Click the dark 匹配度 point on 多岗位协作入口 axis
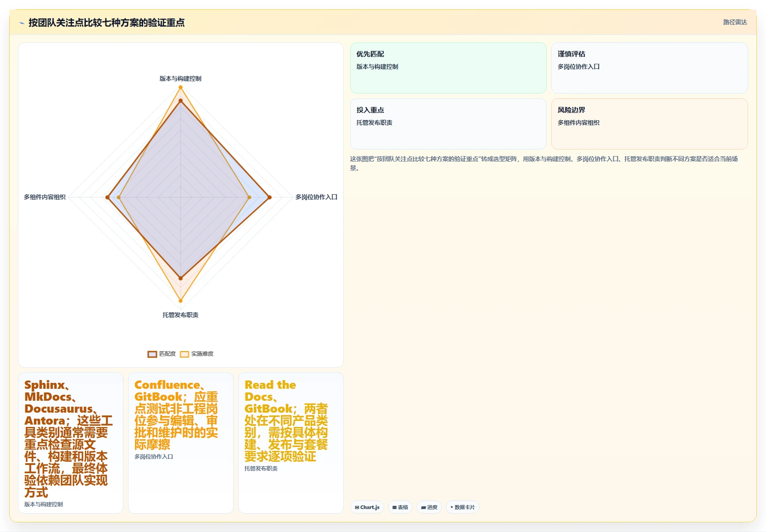Screen dimensions: 766x532 click(269, 197)
